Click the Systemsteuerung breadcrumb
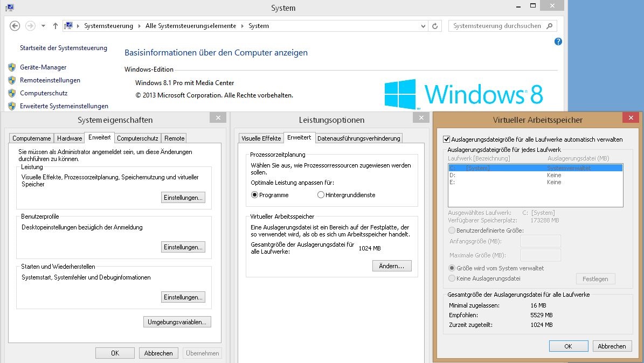644x363 pixels. [108, 26]
